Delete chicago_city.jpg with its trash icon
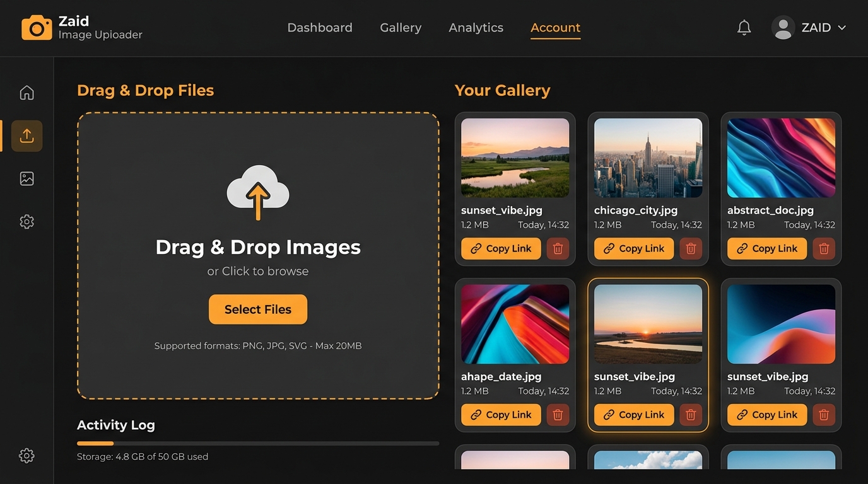 pos(691,248)
